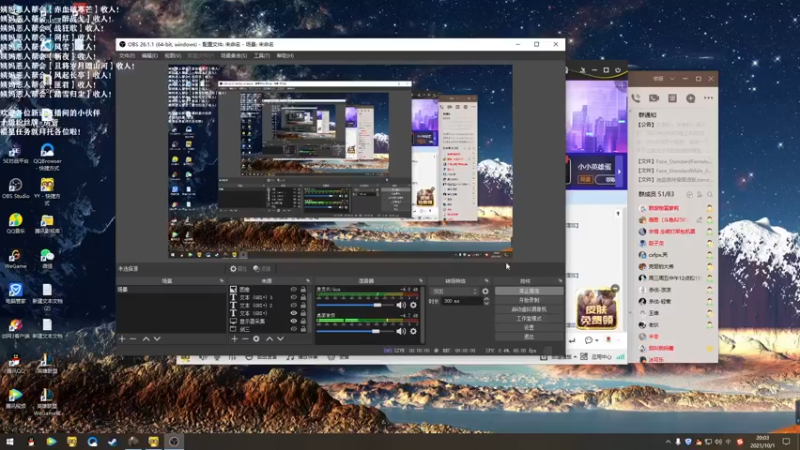Open 视图(V) menu in OBS

(x=172, y=56)
